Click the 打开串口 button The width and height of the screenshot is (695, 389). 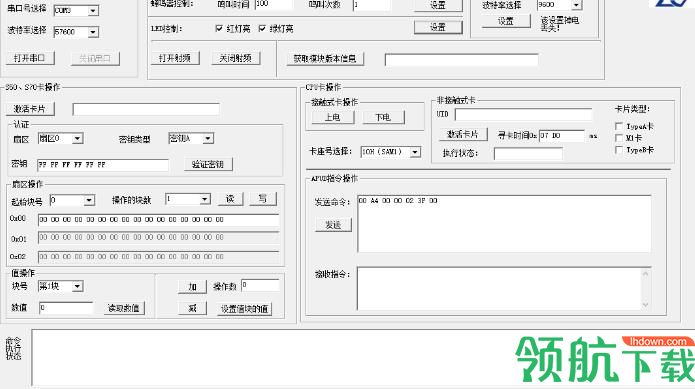pos(30,58)
